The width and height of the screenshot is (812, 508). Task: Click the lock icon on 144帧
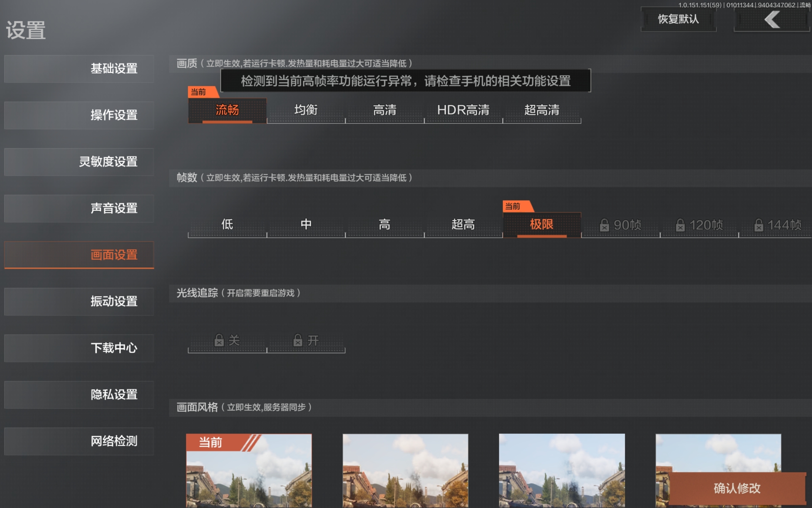[759, 225]
